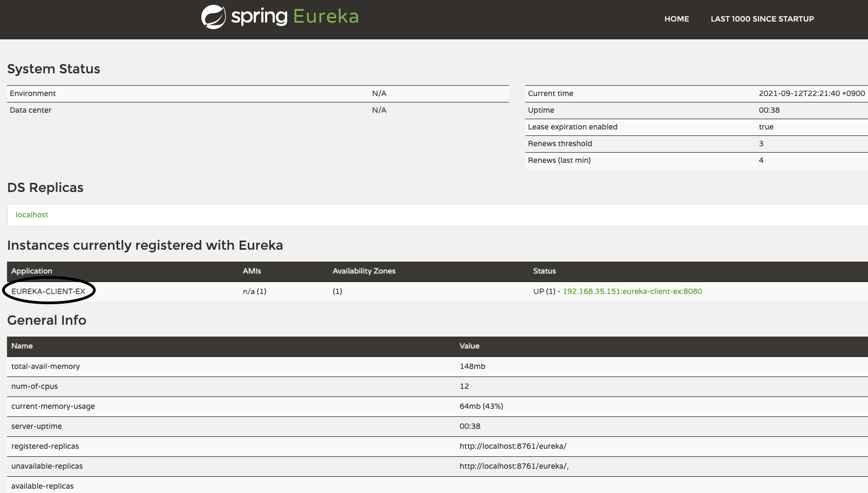Select the available-replicas row name
The height and width of the screenshot is (493, 868).
coord(42,486)
